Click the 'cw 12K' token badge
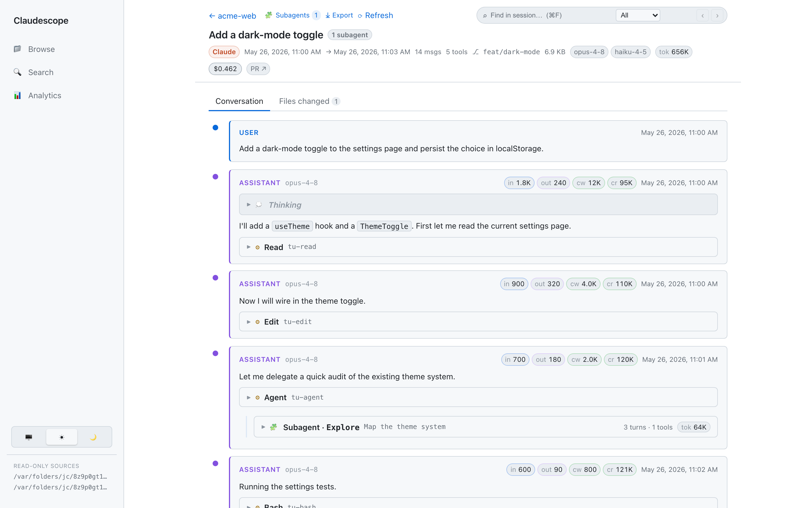 coord(588,183)
